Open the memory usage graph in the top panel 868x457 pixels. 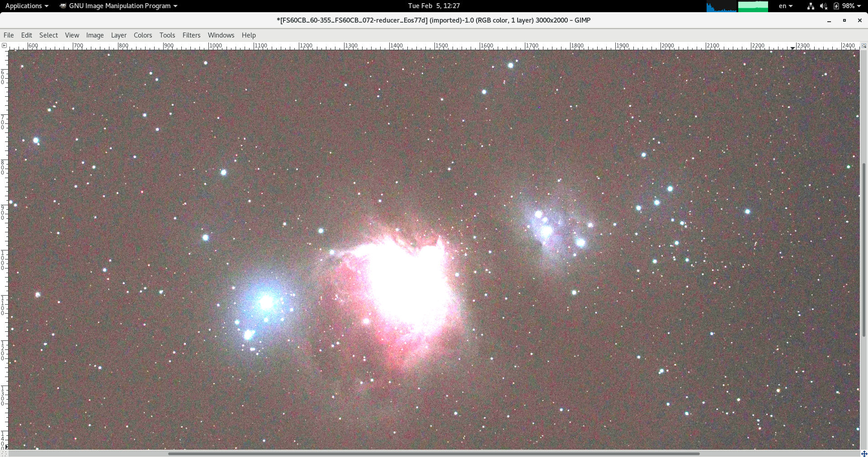(753, 6)
